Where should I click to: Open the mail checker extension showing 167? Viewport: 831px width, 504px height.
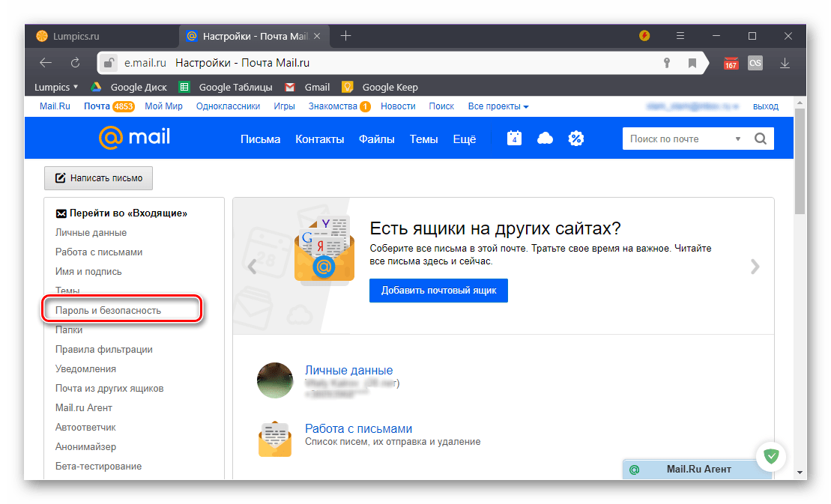coord(731,63)
